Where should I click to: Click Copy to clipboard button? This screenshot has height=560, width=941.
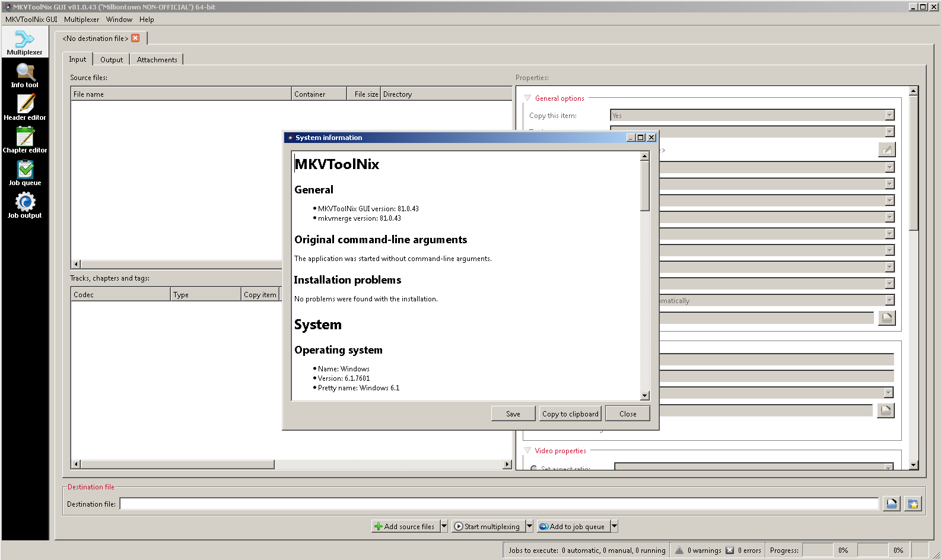[x=570, y=413]
